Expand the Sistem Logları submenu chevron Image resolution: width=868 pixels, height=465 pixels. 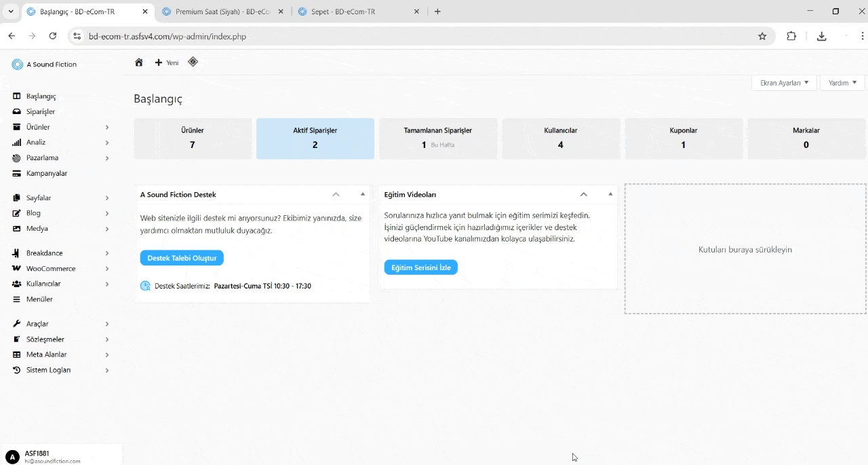pos(107,370)
